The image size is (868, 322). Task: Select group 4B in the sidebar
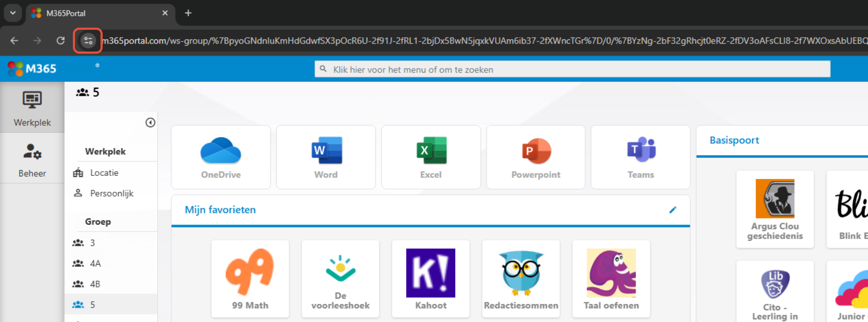(x=111, y=284)
